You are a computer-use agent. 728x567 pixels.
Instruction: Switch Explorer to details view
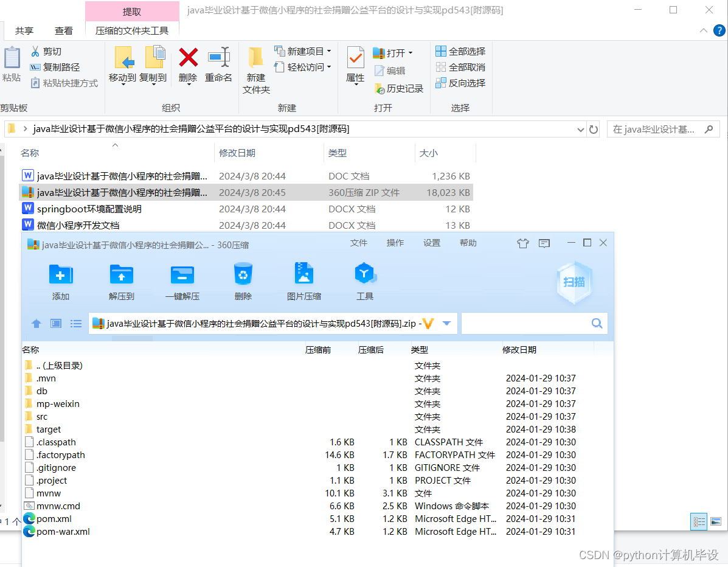coord(699,521)
